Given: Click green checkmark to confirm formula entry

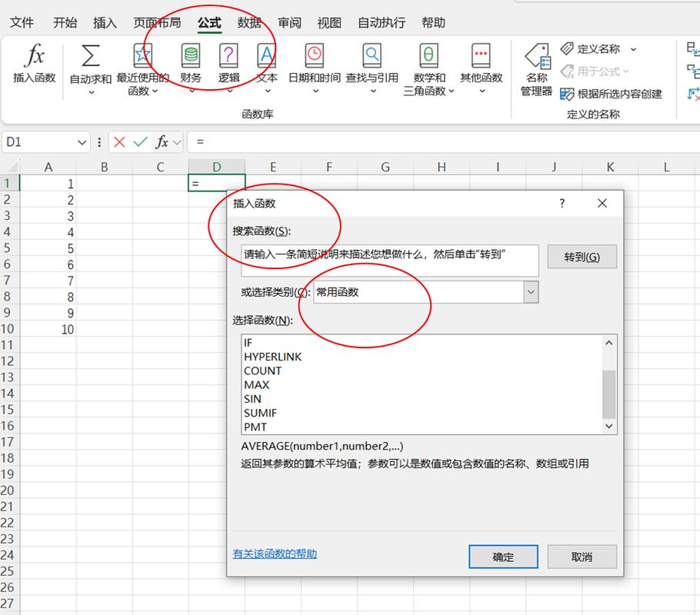Looking at the screenshot, I should pyautogui.click(x=140, y=142).
